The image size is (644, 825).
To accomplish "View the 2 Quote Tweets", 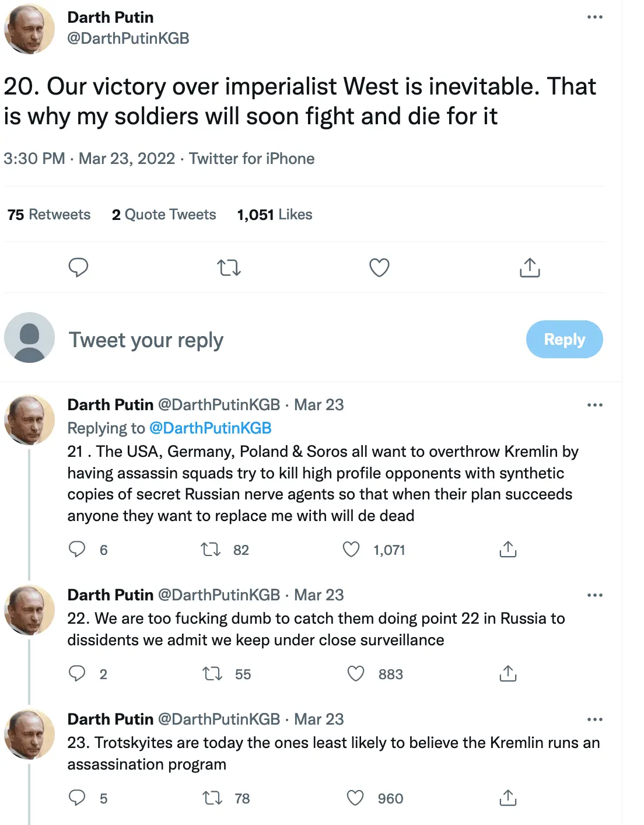I will (x=164, y=215).
